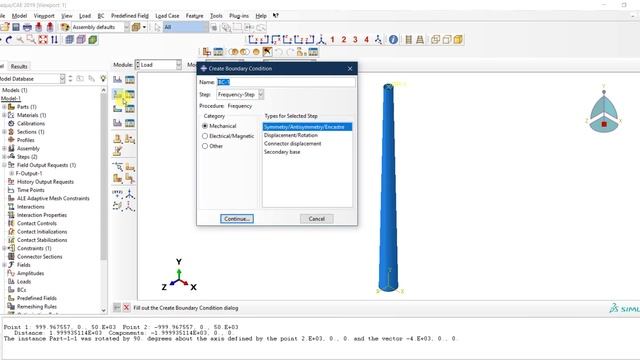Image resolution: width=640 pixels, height=360 pixels.
Task: Collapse the Field Output Requests node
Action: [x=4, y=165]
